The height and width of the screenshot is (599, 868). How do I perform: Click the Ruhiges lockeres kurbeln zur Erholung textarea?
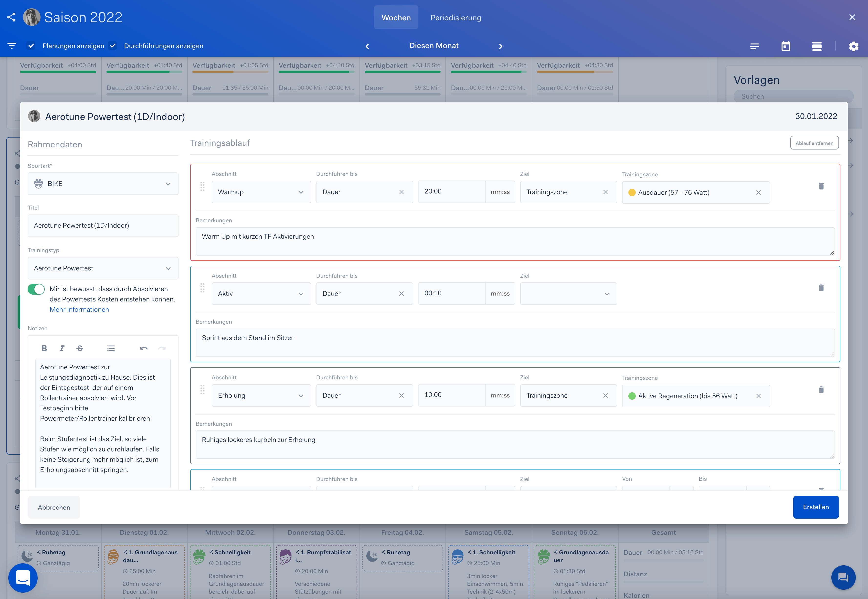click(x=515, y=444)
